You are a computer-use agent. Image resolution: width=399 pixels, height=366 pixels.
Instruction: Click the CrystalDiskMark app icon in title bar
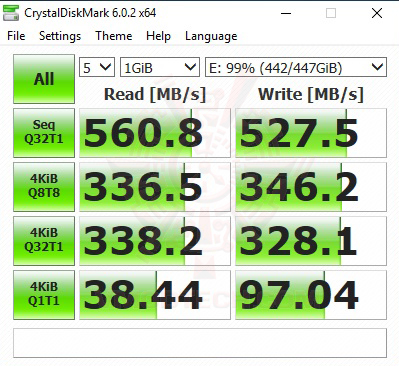tap(11, 13)
